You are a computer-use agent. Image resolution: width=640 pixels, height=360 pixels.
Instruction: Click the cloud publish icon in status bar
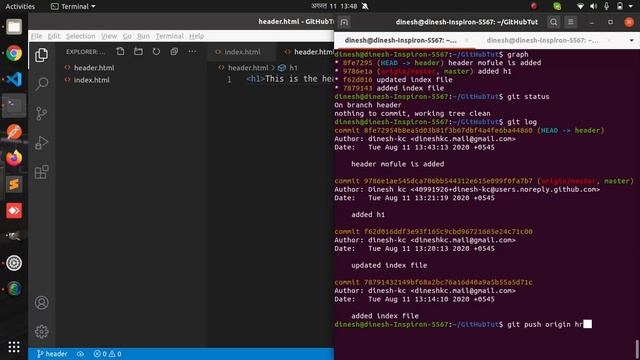[80, 354]
